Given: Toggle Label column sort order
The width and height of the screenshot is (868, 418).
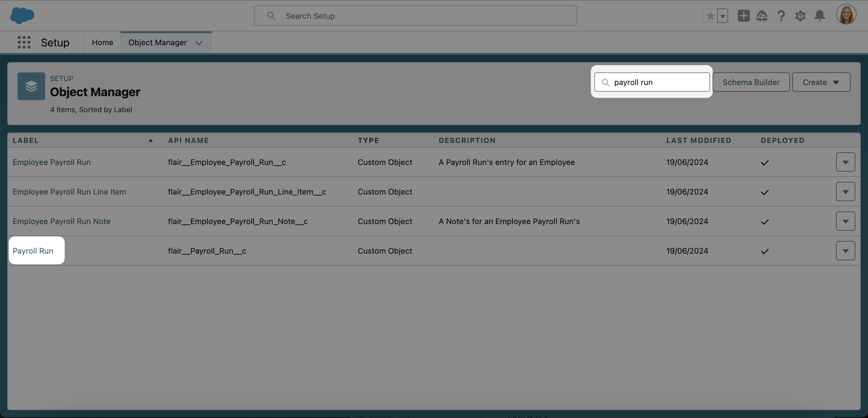Looking at the screenshot, I should point(150,140).
